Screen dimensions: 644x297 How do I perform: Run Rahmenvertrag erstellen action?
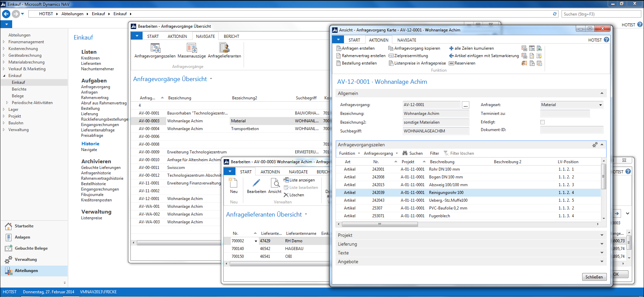361,56
